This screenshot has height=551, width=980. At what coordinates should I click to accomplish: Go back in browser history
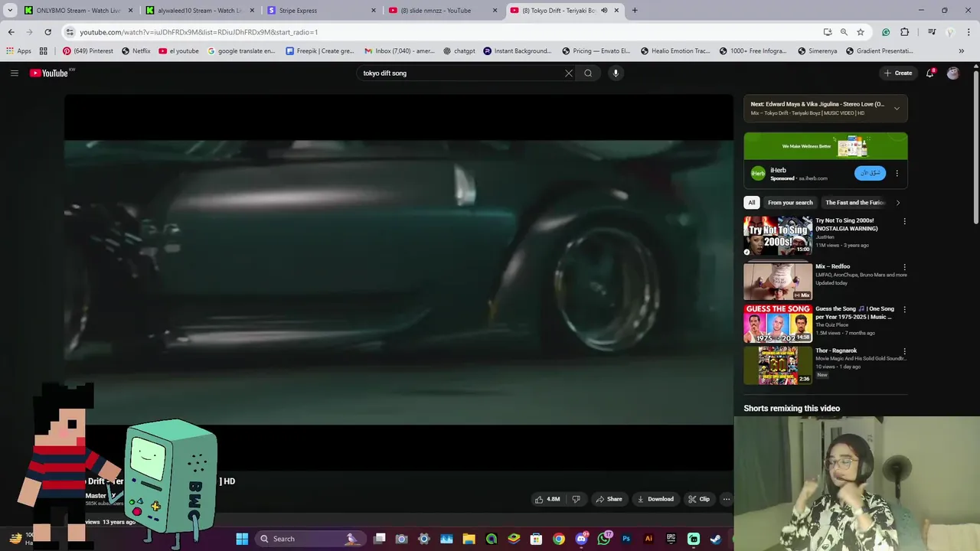pyautogui.click(x=11, y=32)
